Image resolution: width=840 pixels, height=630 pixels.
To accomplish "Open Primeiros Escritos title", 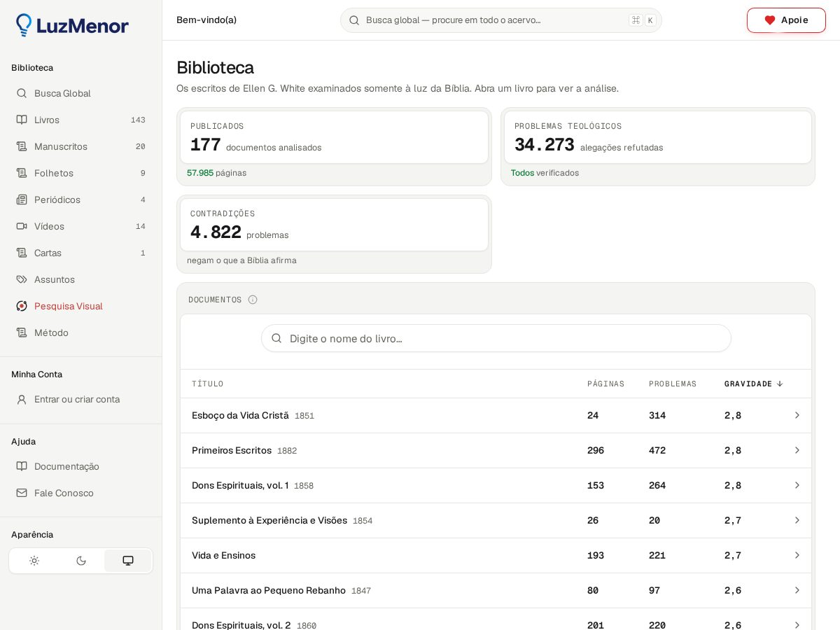I will (232, 450).
